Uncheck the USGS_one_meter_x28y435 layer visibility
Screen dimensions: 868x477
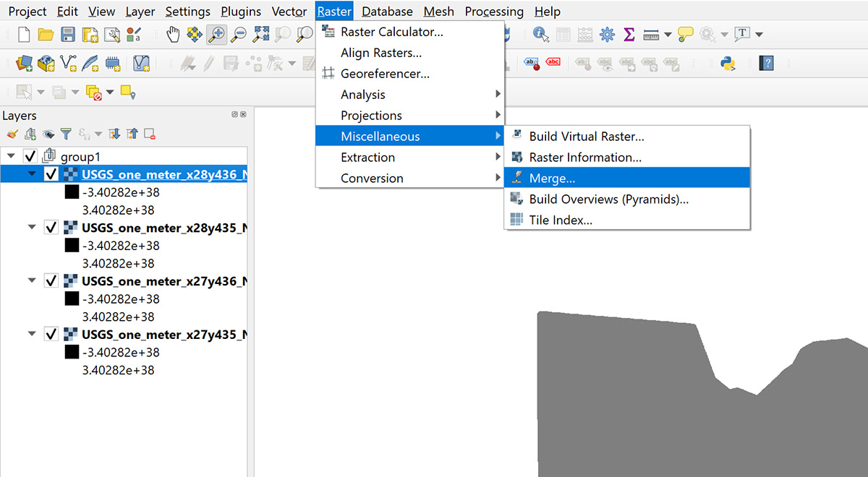(x=51, y=226)
